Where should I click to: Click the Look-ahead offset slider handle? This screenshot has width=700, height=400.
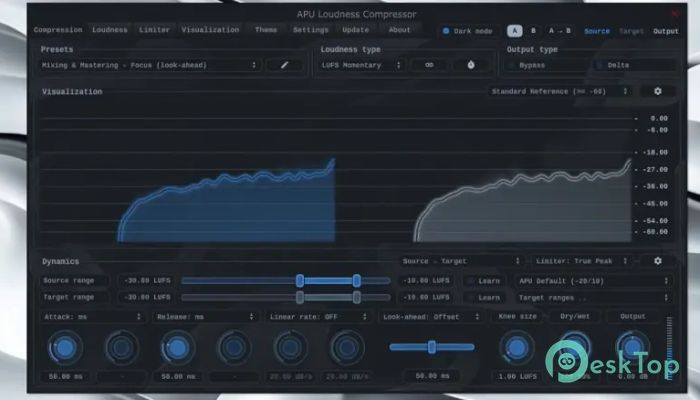431,346
